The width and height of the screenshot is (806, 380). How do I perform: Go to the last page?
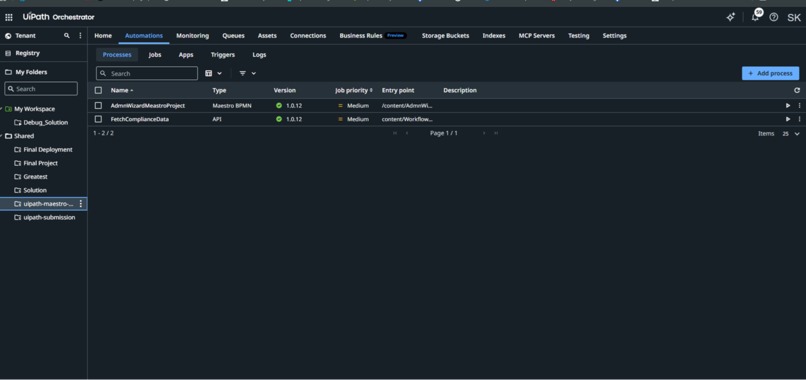point(496,133)
